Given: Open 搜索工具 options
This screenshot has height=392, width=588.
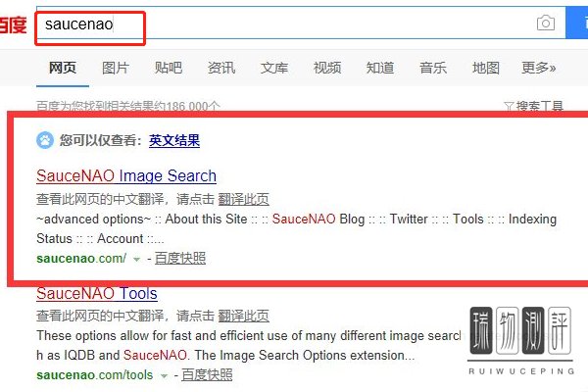Looking at the screenshot, I should (540, 107).
